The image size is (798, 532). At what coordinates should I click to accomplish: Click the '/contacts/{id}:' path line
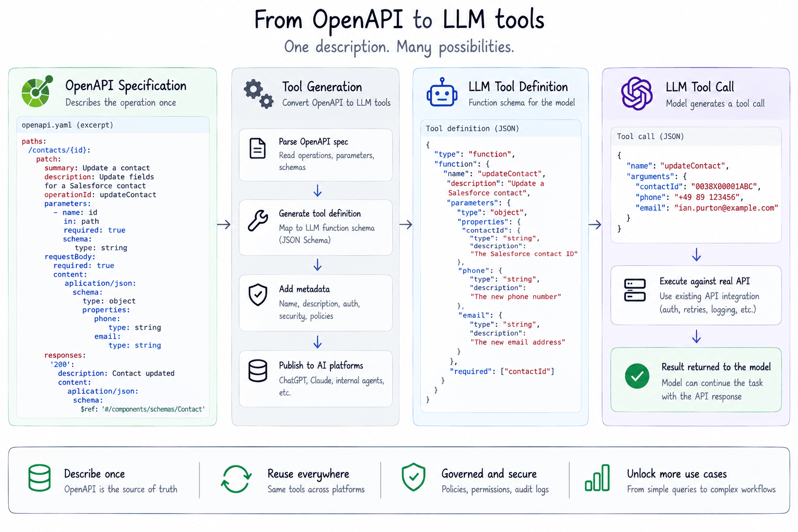click(59, 150)
